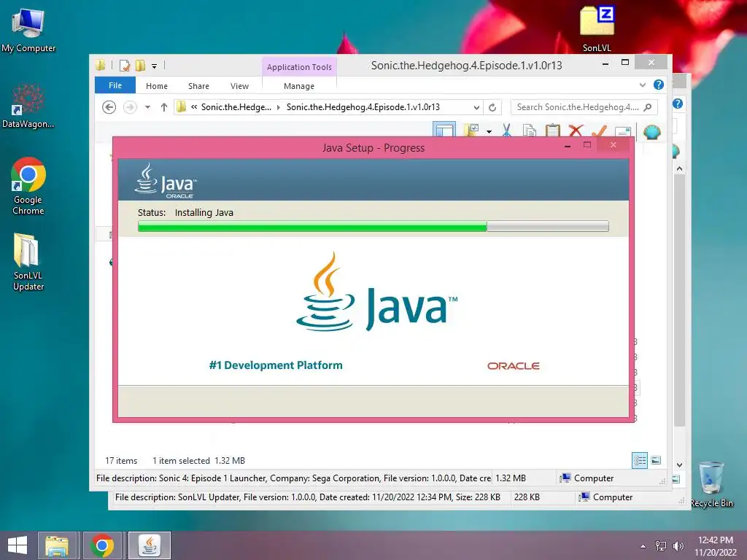Open the SonLVL Updater desktop folder

coord(28,261)
